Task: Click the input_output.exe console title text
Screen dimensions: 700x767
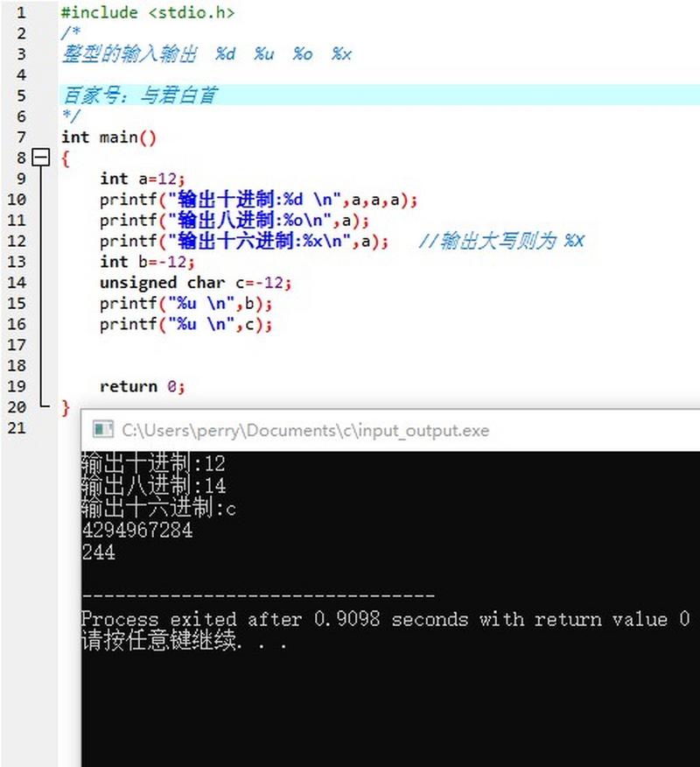Action: point(305,431)
